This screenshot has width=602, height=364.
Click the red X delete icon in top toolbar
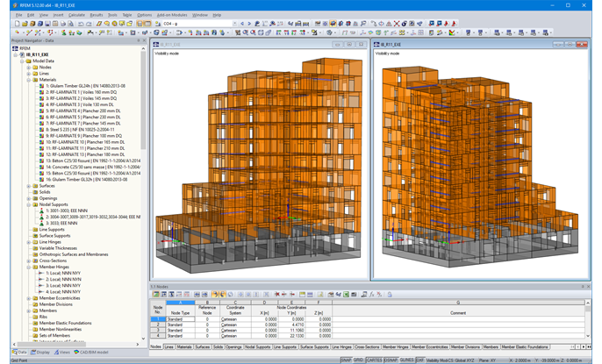(397, 24)
